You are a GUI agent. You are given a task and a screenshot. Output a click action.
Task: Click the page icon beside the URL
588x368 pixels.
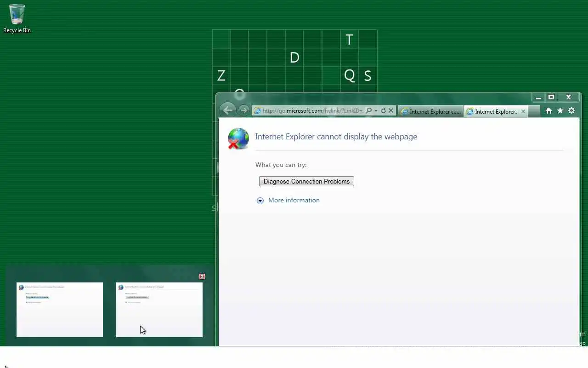click(258, 111)
